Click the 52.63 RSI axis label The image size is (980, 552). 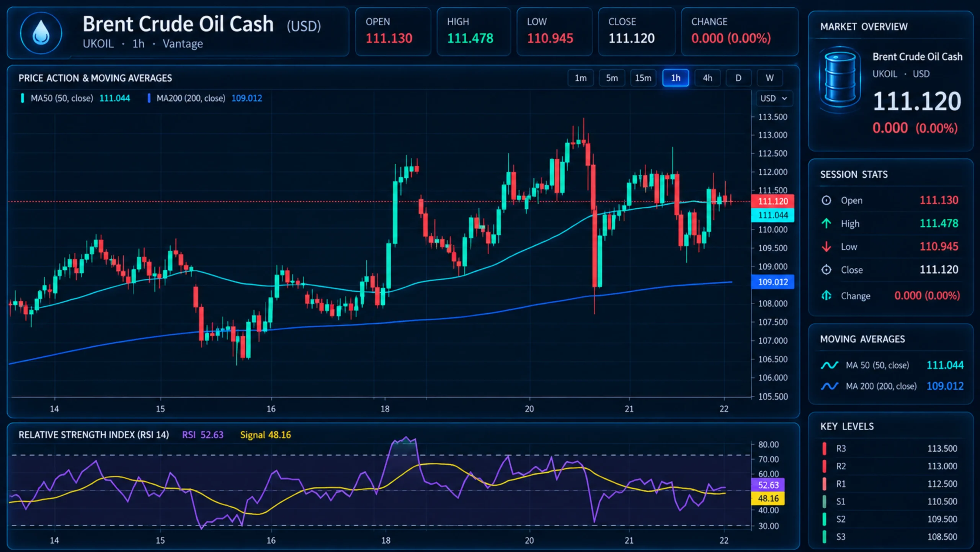pyautogui.click(x=768, y=485)
